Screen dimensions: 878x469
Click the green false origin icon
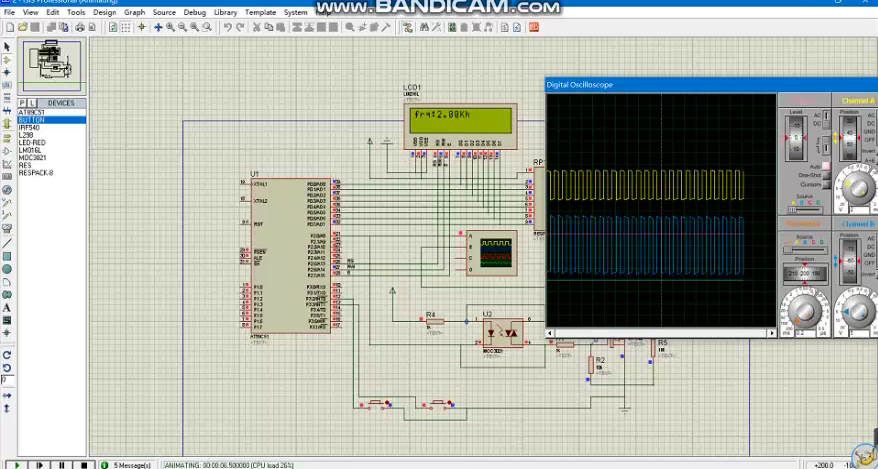click(x=142, y=27)
